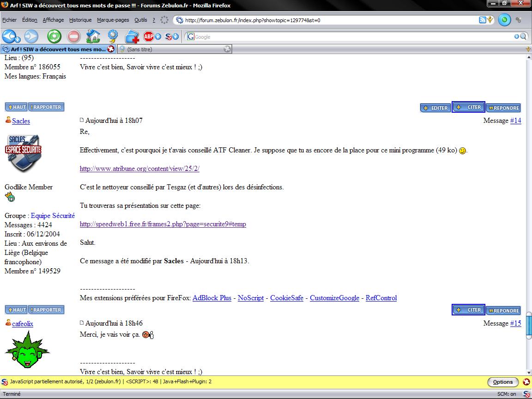Click the Adblock Plus ABP icon

pyautogui.click(x=148, y=36)
